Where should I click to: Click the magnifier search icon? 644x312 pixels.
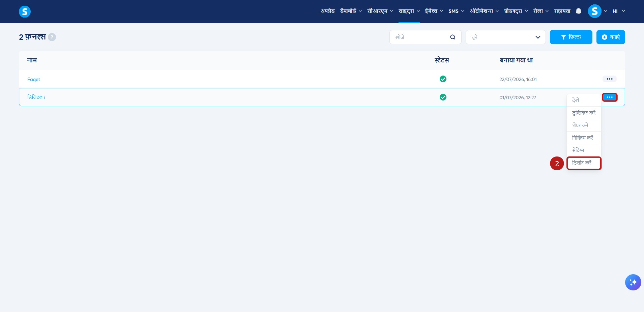(x=453, y=37)
